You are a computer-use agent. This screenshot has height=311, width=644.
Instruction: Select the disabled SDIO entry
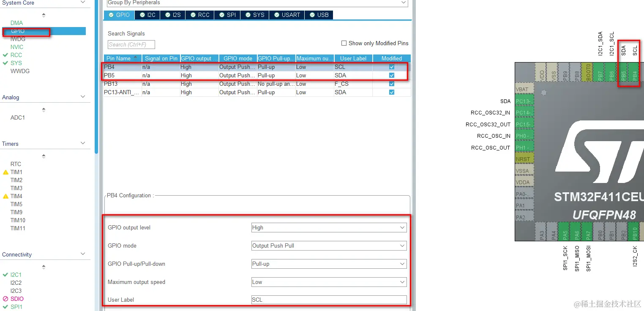point(17,299)
